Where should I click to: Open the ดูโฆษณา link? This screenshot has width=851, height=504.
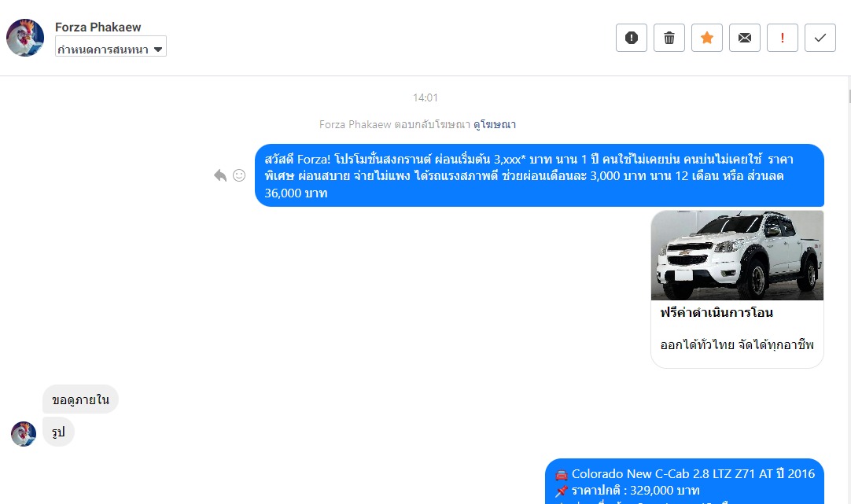(495, 125)
